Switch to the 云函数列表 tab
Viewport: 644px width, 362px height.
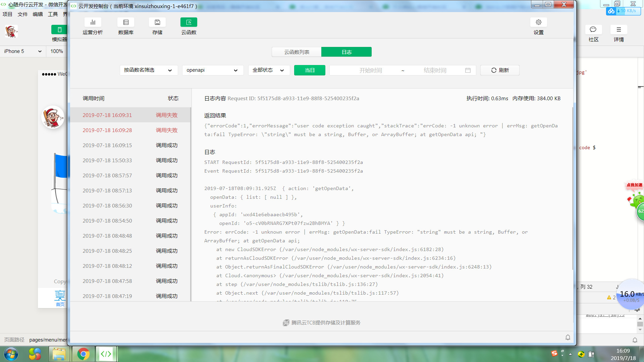[297, 52]
